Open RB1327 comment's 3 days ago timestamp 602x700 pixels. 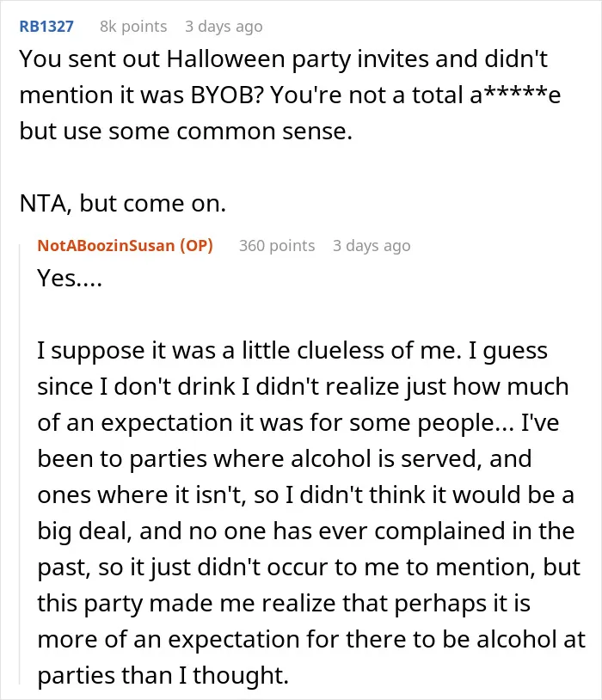click(x=224, y=27)
